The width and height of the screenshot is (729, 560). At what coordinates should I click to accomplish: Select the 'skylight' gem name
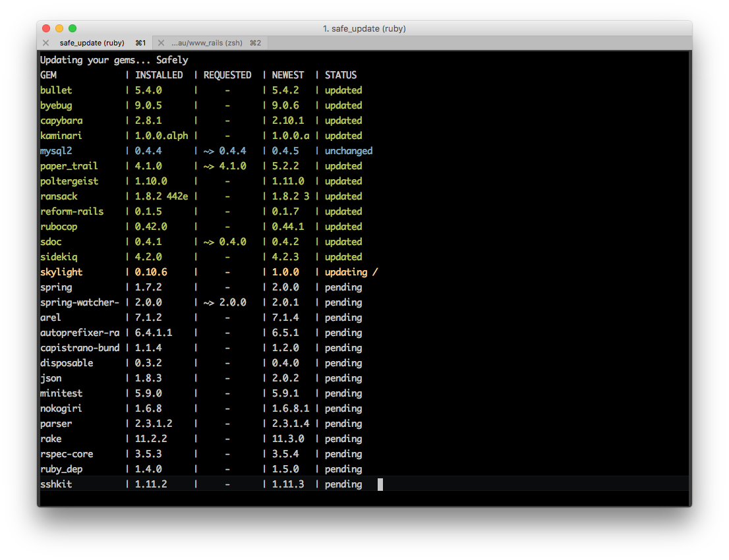click(x=61, y=272)
